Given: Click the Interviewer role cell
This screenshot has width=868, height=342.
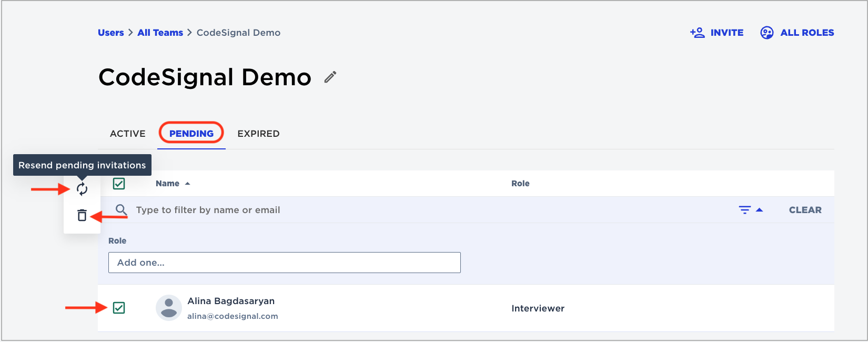Looking at the screenshot, I should 538,308.
